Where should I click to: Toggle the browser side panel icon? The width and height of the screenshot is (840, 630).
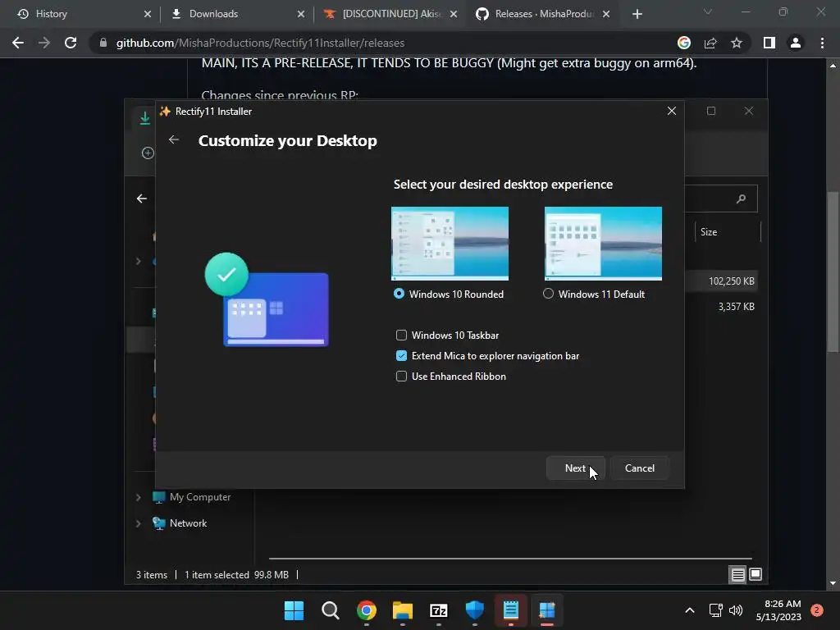click(x=769, y=43)
